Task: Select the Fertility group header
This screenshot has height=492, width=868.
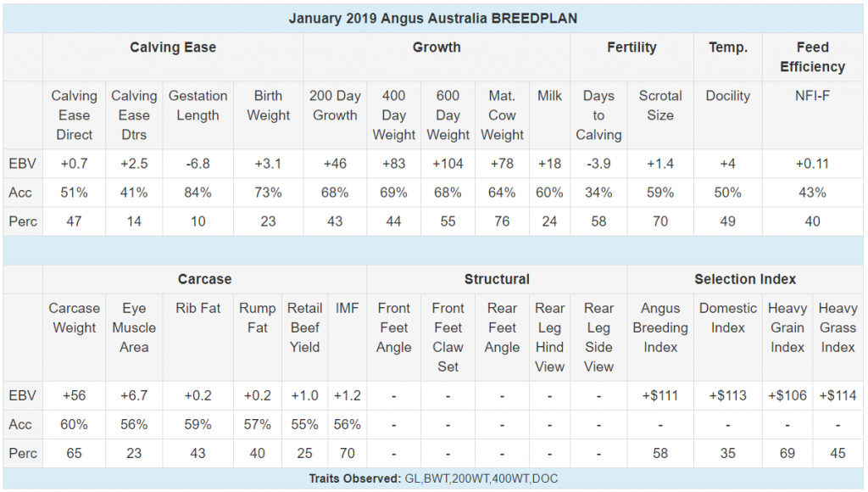Action: tap(632, 48)
